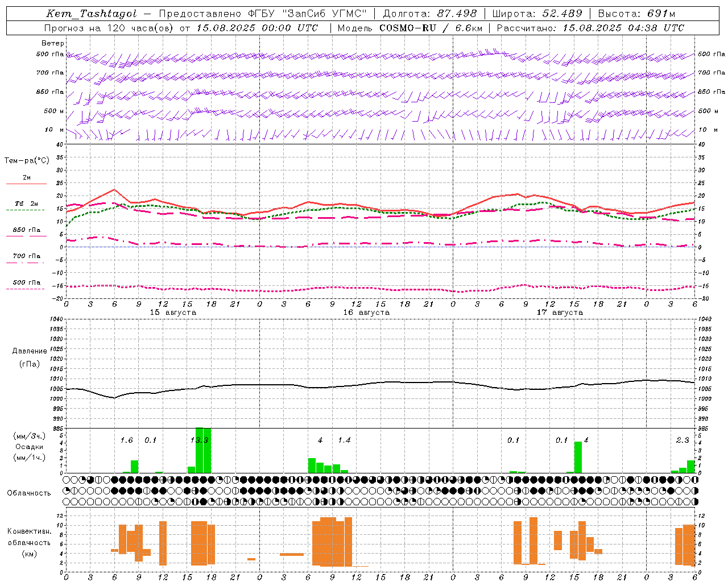Click the (мм/3ч.) precipitation unit label
Image resolution: width=728 pixels, height=582 pixels.
(29, 436)
